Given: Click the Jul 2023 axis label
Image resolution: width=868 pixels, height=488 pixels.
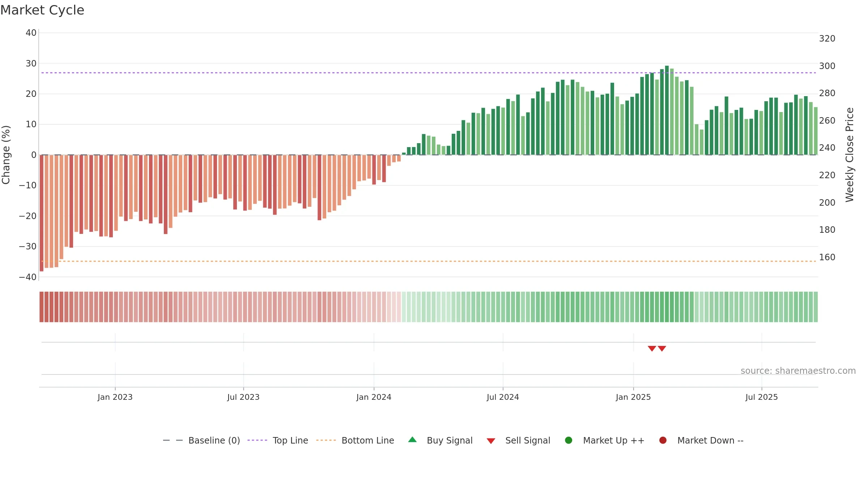Looking at the screenshot, I should click(243, 397).
